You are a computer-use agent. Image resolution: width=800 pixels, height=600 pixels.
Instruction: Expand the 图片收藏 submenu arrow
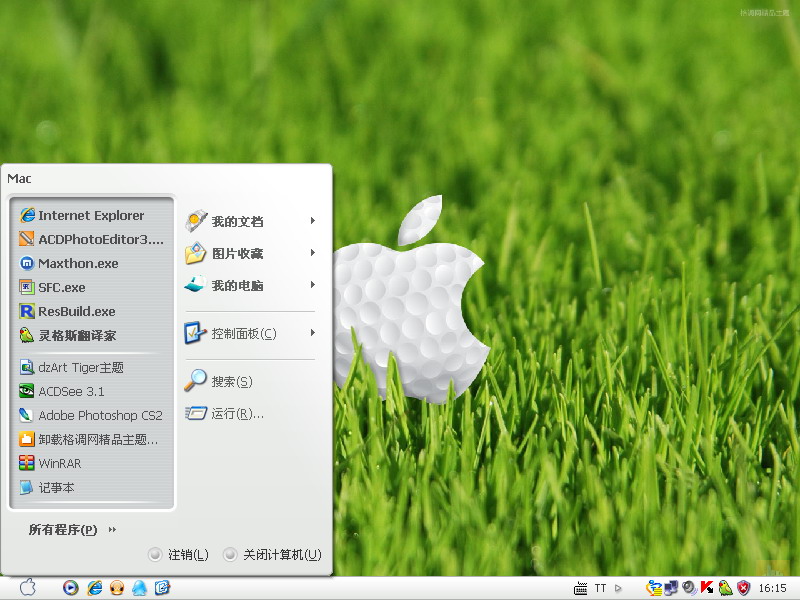(x=313, y=253)
